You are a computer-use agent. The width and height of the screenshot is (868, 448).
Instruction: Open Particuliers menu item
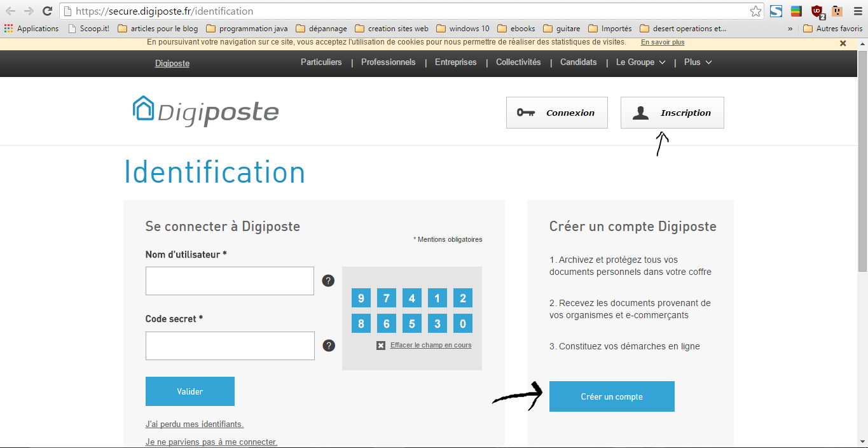click(x=321, y=62)
